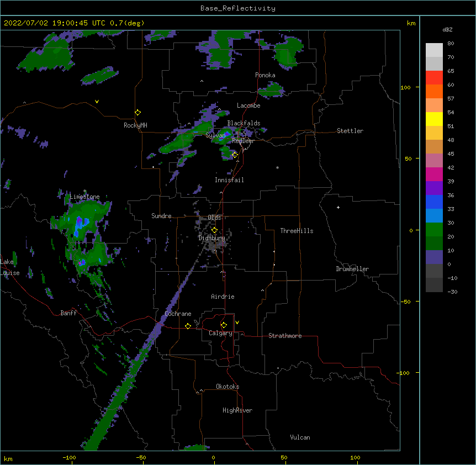Click the ThreeHills label
The image size is (476, 465).
[297, 231]
